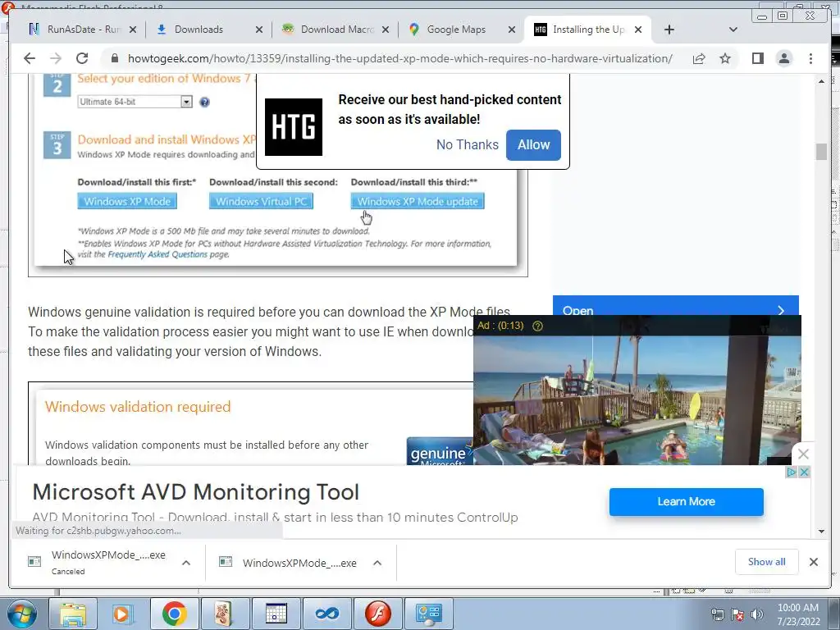This screenshot has height=630, width=840.
Task: Expand options for canceled WindowsXPMode download
Action: [186, 563]
